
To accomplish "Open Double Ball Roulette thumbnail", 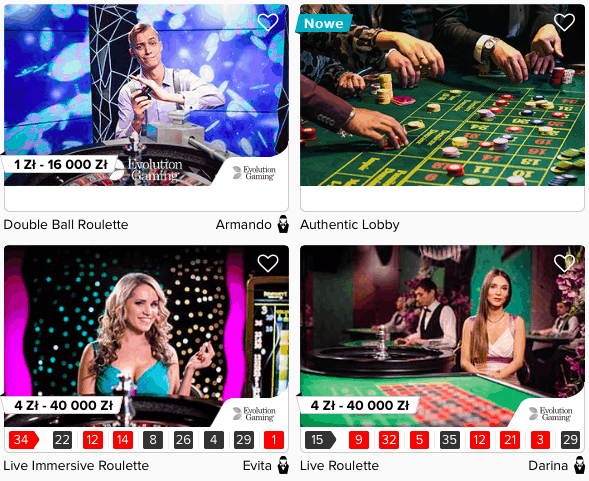I will tap(146, 95).
